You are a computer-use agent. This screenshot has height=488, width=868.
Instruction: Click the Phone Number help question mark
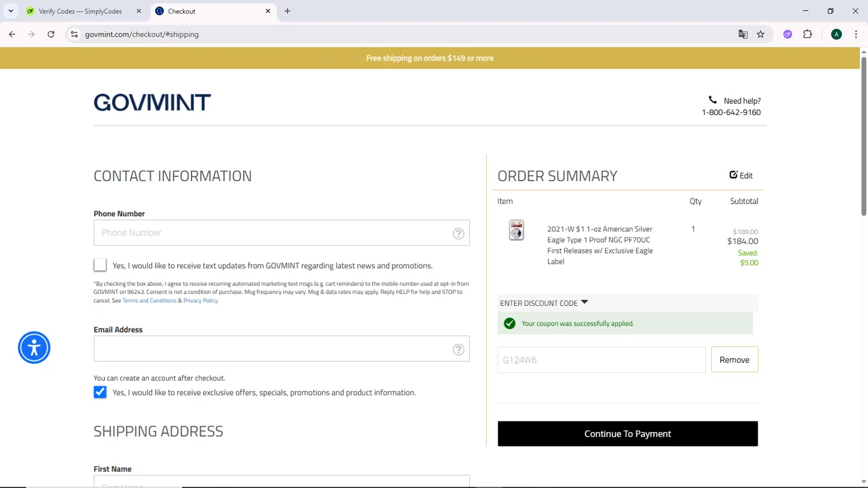coord(458,233)
